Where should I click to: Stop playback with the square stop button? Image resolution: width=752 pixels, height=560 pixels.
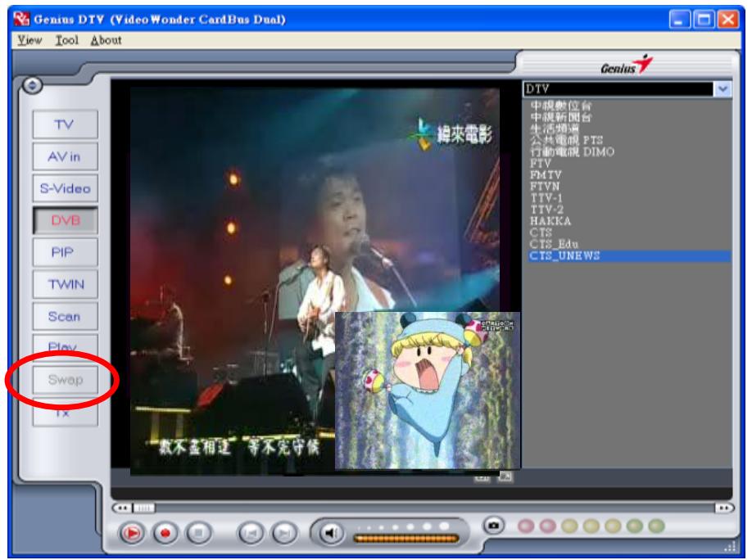coord(198,533)
